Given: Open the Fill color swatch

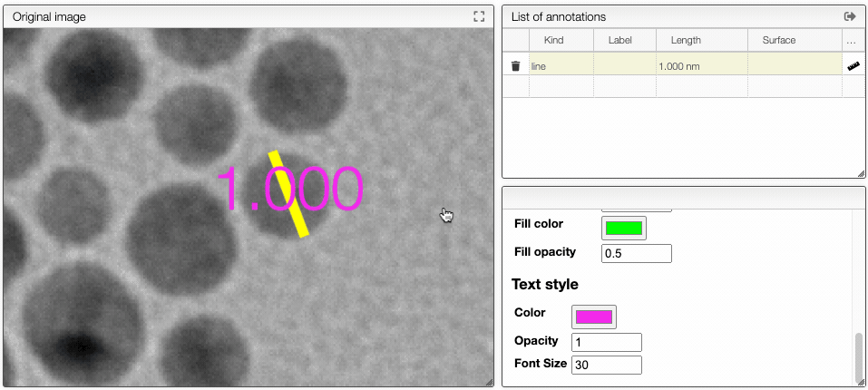Looking at the screenshot, I should pos(624,228).
